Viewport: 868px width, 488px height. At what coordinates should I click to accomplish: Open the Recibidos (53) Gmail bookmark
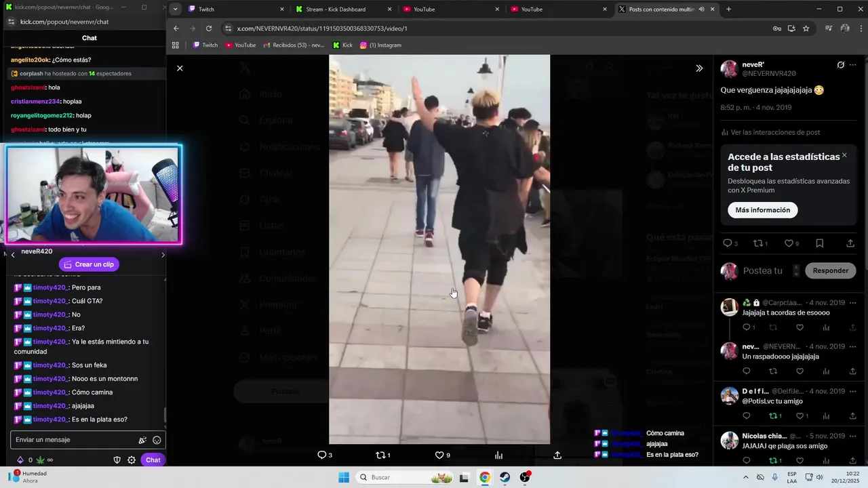pyautogui.click(x=294, y=45)
